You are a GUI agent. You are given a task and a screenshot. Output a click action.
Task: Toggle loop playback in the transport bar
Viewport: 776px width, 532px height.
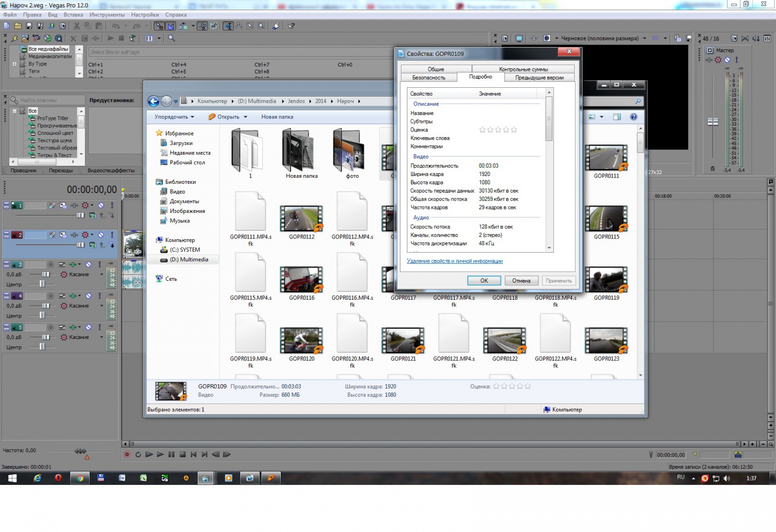tap(138, 454)
